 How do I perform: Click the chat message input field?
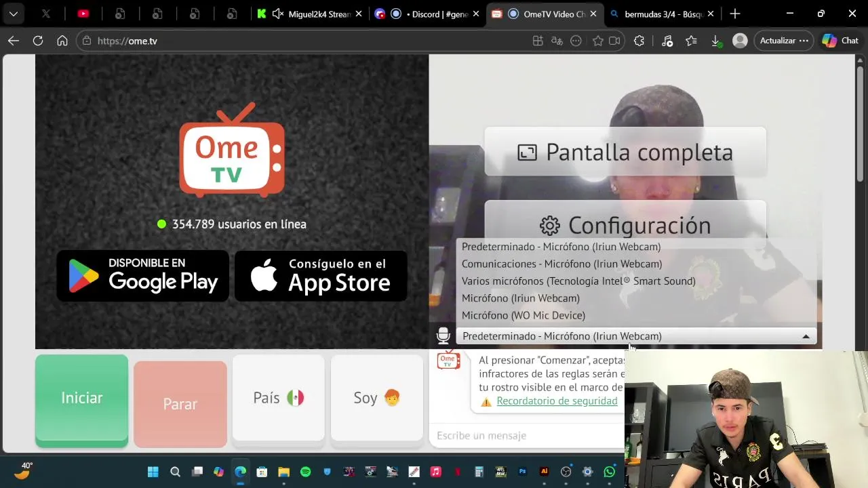click(528, 436)
